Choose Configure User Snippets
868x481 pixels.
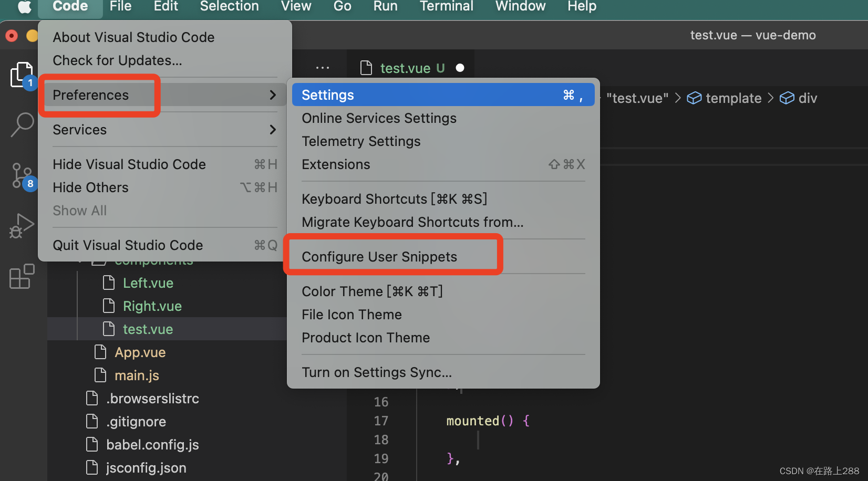443,256
